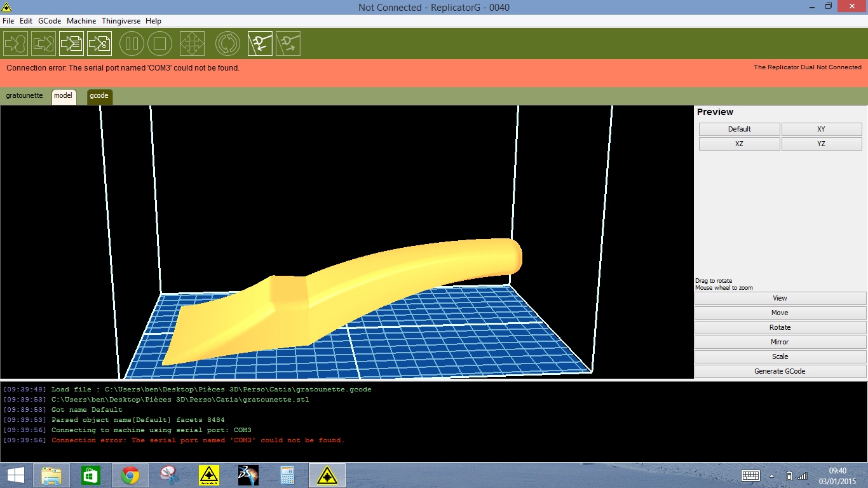Open the control panel four-arrow icon
Image resolution: width=868 pixels, height=488 pixels.
point(192,44)
